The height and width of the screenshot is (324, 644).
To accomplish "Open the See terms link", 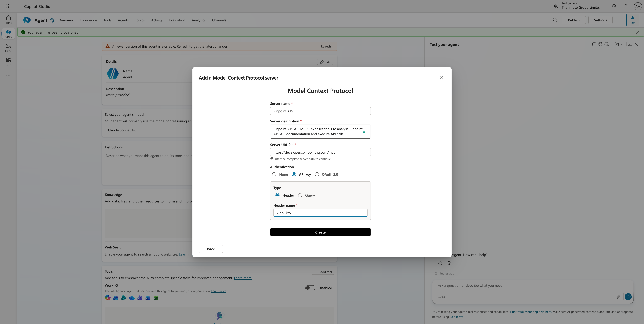I will pos(457,317).
